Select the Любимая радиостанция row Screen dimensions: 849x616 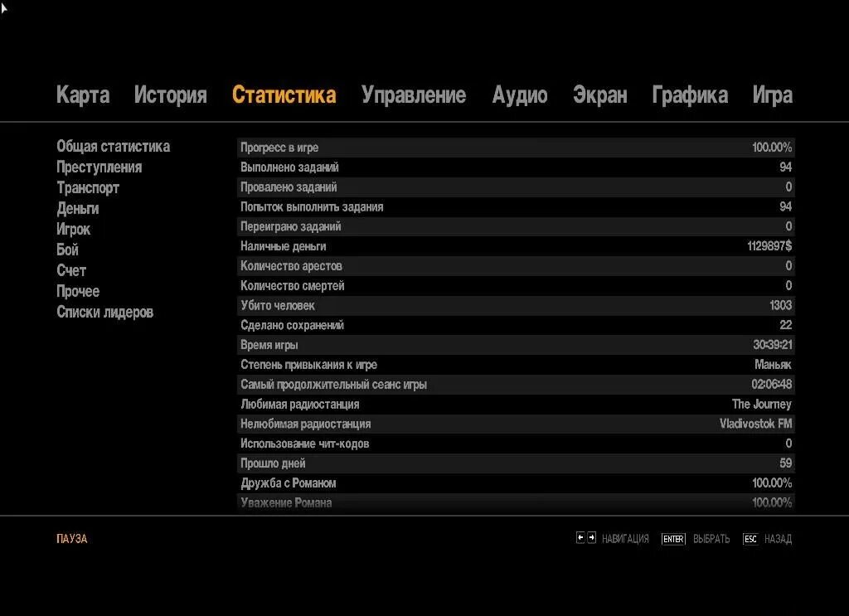516,405
